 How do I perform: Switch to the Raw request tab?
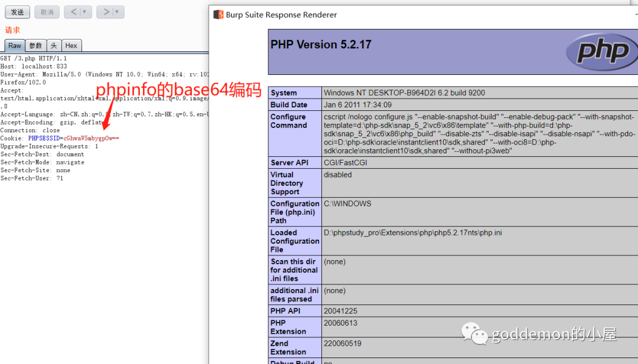15,45
